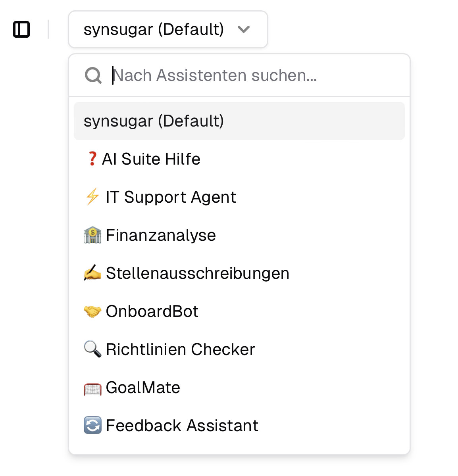Choose the Finanzanalyse assistant

161,235
